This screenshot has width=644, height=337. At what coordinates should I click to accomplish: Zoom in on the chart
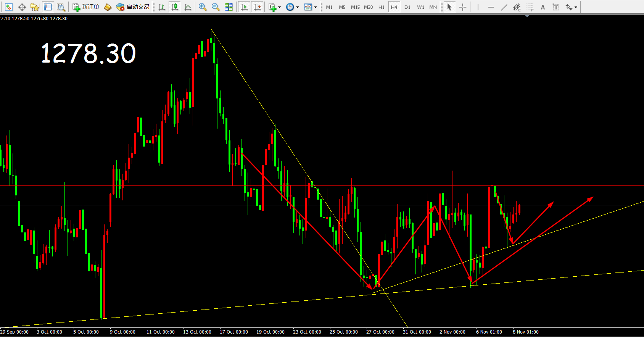coord(203,7)
